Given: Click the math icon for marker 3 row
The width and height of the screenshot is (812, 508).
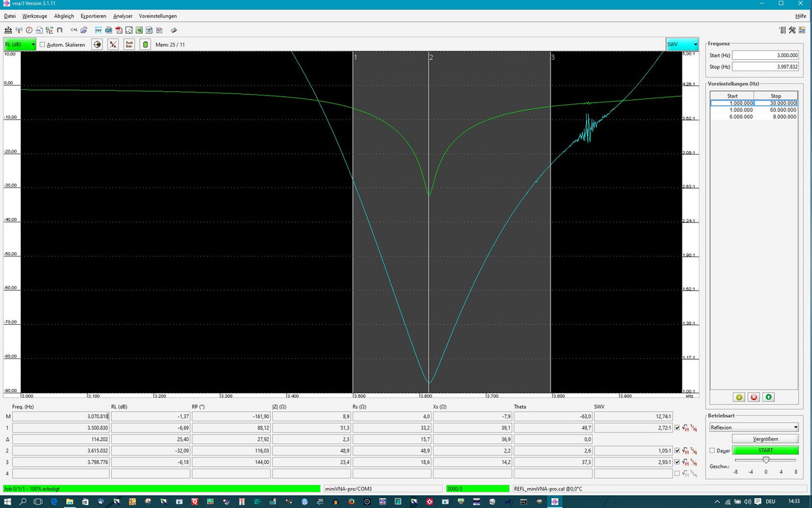Looking at the screenshot, I should 686,462.
